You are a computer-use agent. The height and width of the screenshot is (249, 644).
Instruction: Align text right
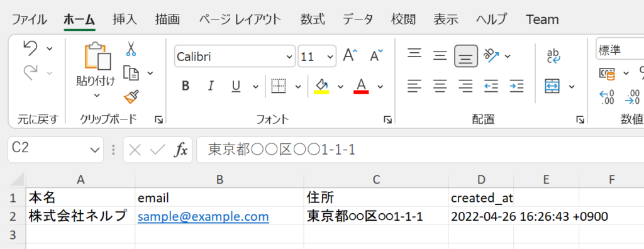tap(465, 86)
